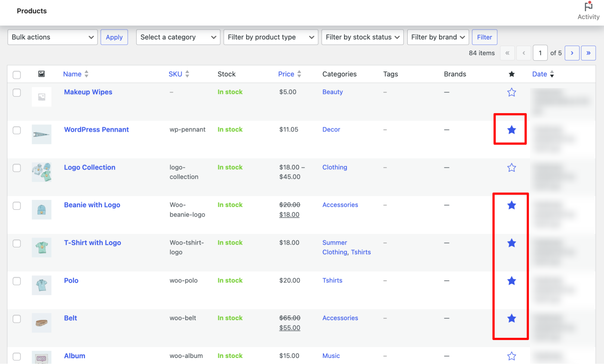The width and height of the screenshot is (604, 364).
Task: Select the Album row checkbox
Action: coord(17,356)
